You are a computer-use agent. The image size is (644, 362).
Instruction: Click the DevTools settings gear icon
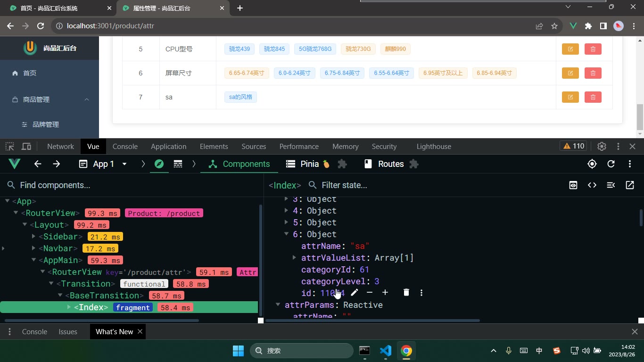point(602,147)
